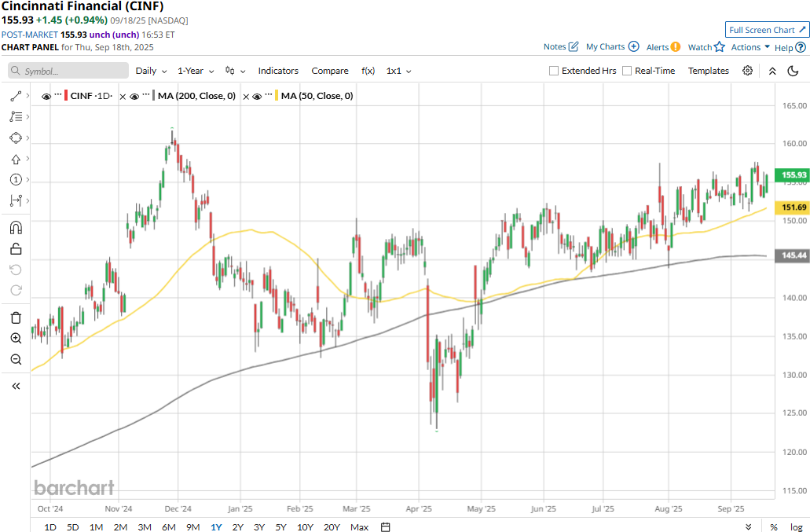
Task: Collapse the toolbar with double up chevron
Action: [x=772, y=72]
